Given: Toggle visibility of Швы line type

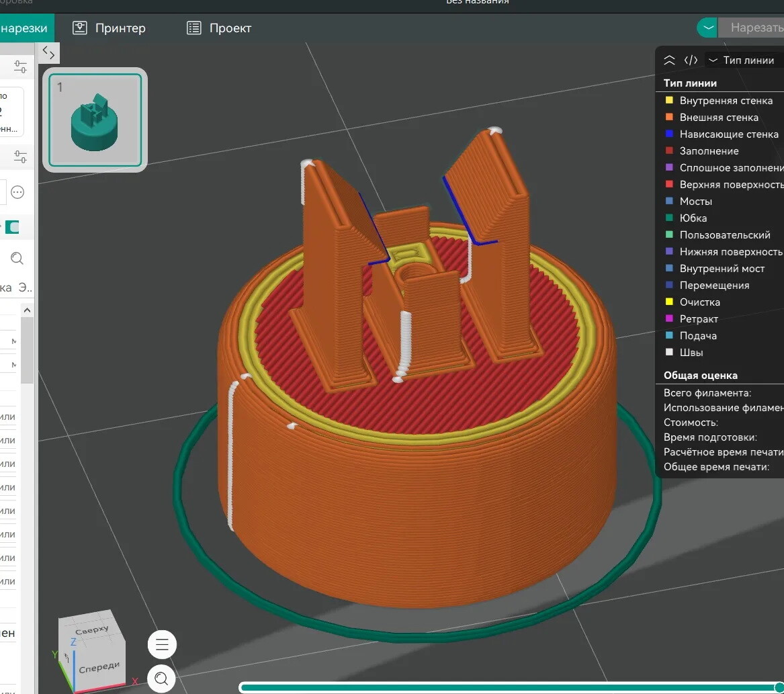Looking at the screenshot, I should coord(691,353).
